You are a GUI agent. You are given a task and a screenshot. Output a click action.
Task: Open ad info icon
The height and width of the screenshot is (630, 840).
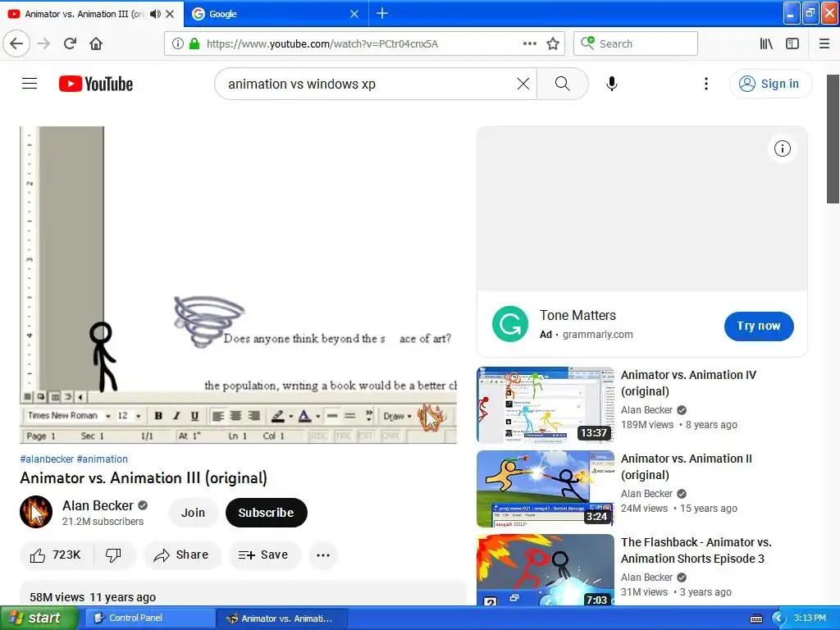(x=782, y=148)
